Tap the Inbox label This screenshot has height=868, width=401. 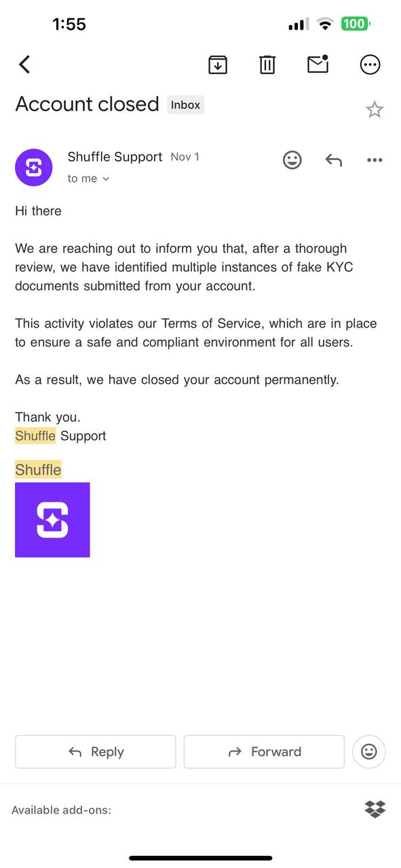pyautogui.click(x=185, y=104)
